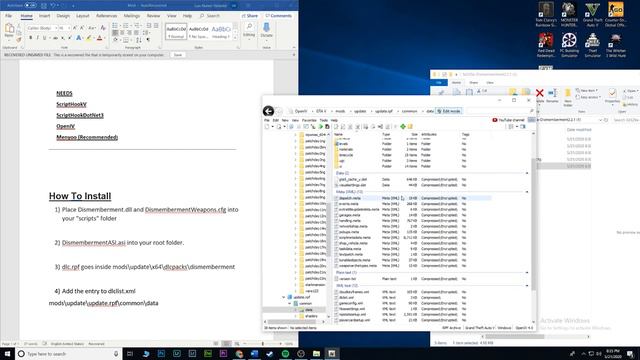Click OpenIV back arrow button

click(268, 111)
